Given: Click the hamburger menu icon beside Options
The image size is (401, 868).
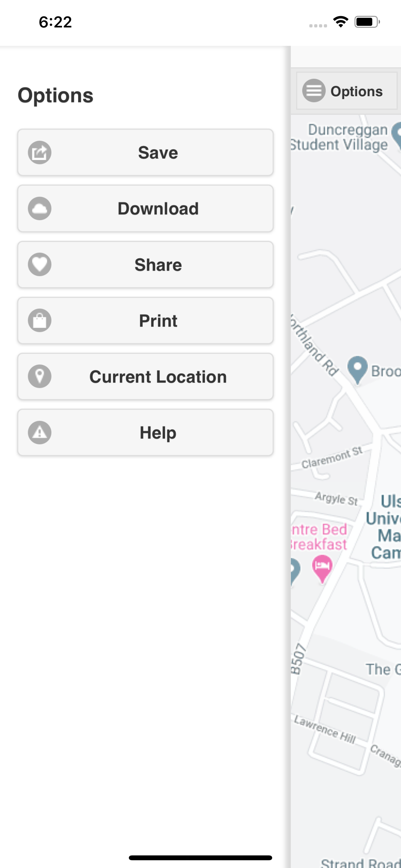Looking at the screenshot, I should [314, 91].
